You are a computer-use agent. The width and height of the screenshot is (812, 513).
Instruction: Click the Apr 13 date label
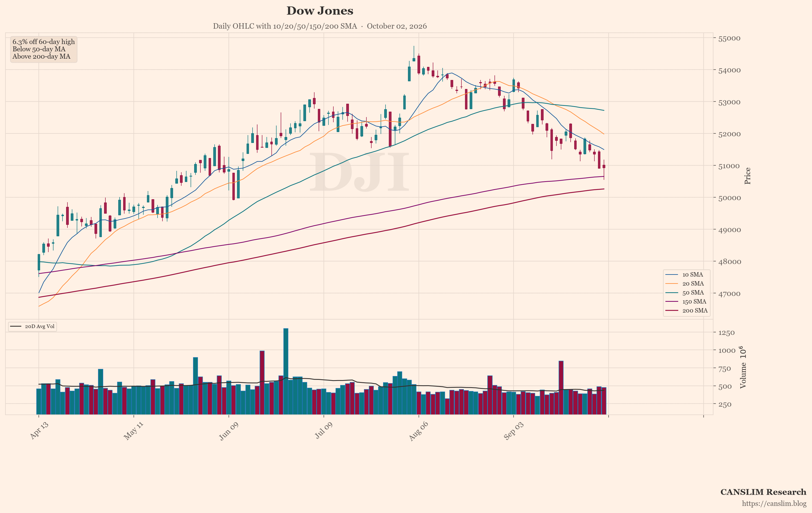39,430
